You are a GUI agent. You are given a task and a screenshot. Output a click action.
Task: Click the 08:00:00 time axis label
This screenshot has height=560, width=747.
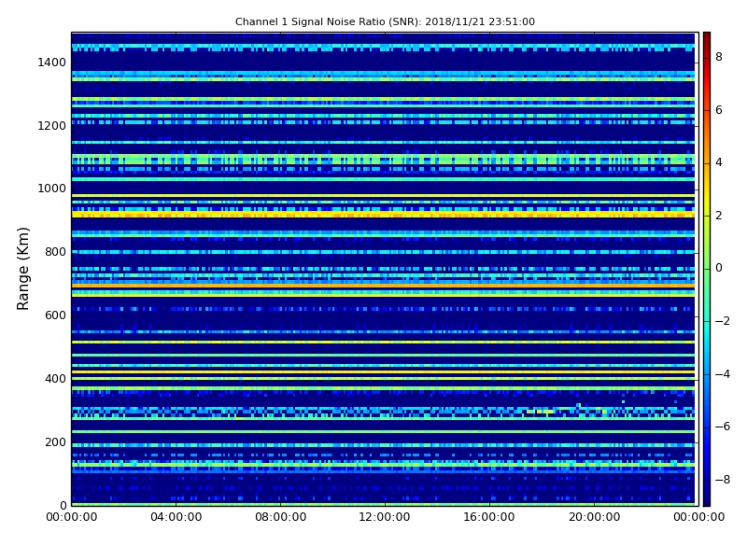[x=281, y=517]
